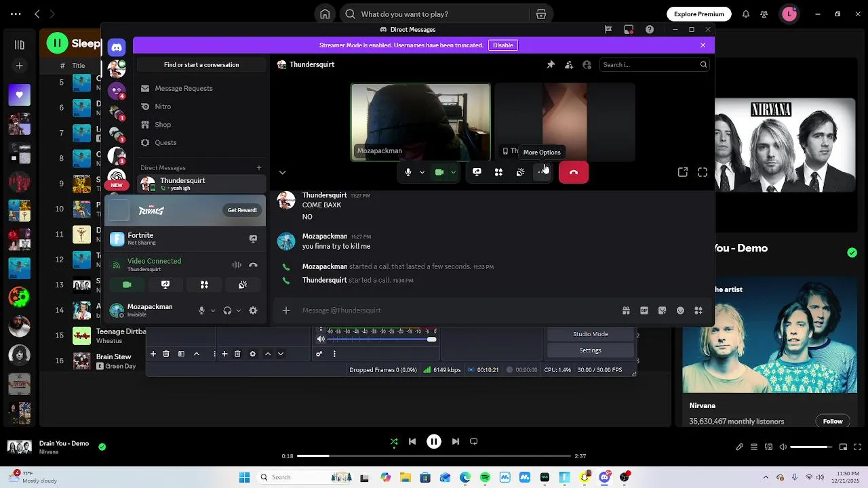
Task: Open emoji picker in message bar
Action: pos(680,310)
